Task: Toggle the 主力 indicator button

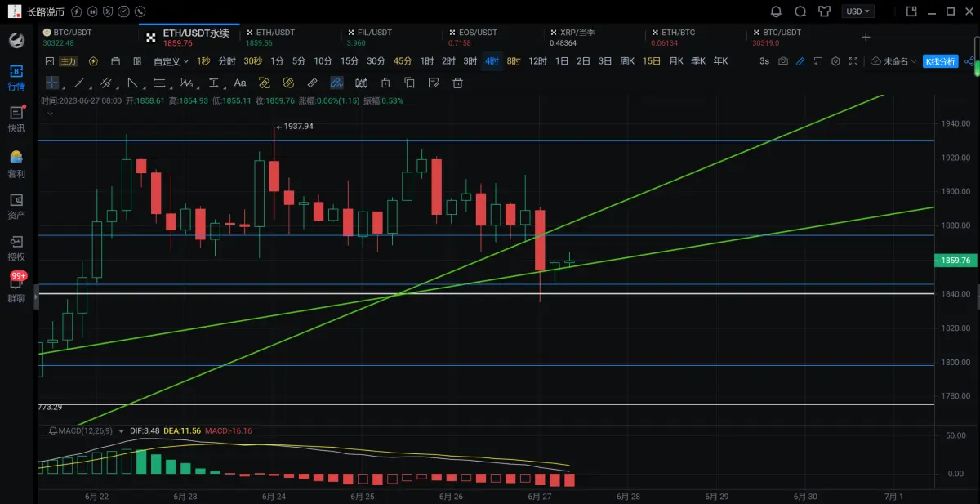Action: (x=68, y=61)
